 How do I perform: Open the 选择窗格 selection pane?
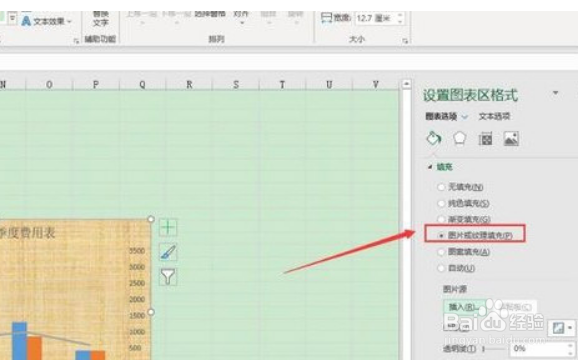click(x=209, y=14)
